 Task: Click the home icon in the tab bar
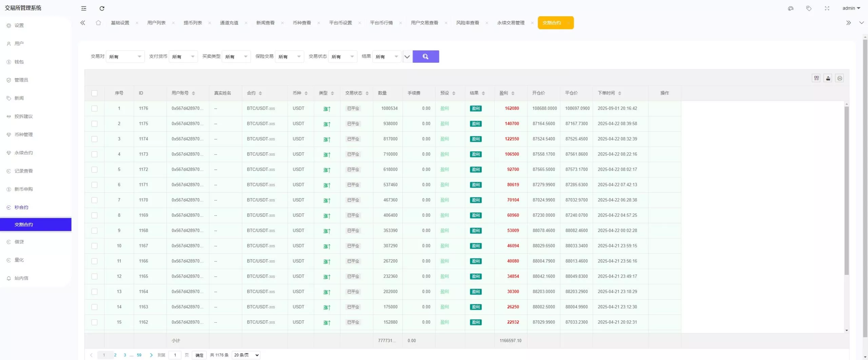(98, 23)
